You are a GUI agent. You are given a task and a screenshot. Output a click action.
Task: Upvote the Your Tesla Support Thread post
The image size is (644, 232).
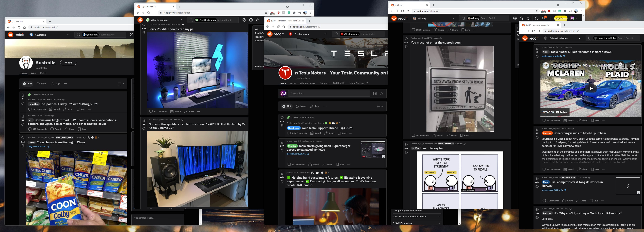coord(282,118)
